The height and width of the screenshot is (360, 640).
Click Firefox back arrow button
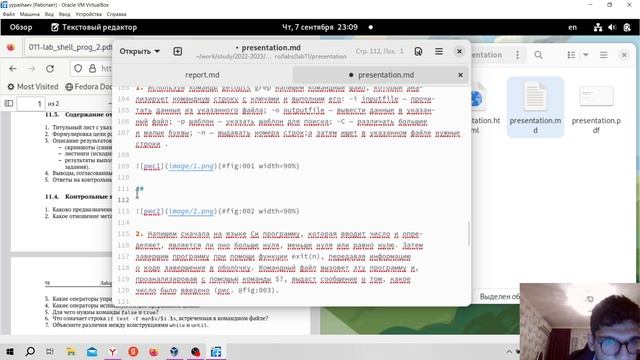coord(13,69)
